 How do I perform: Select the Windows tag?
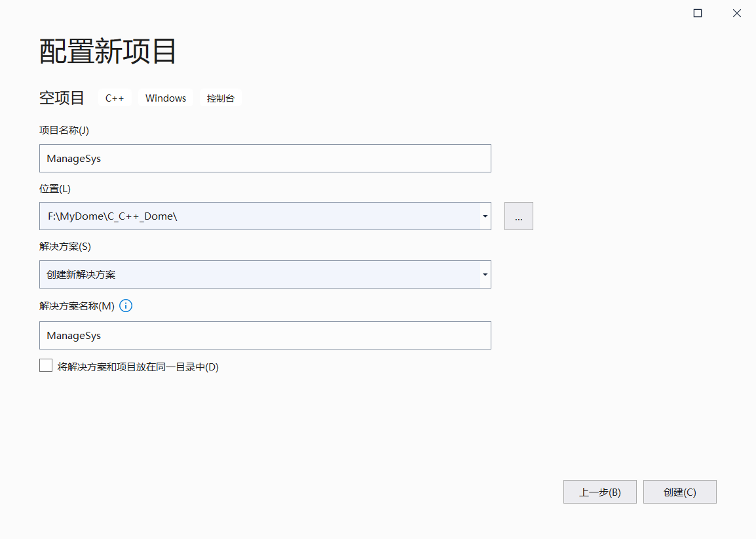(x=166, y=98)
